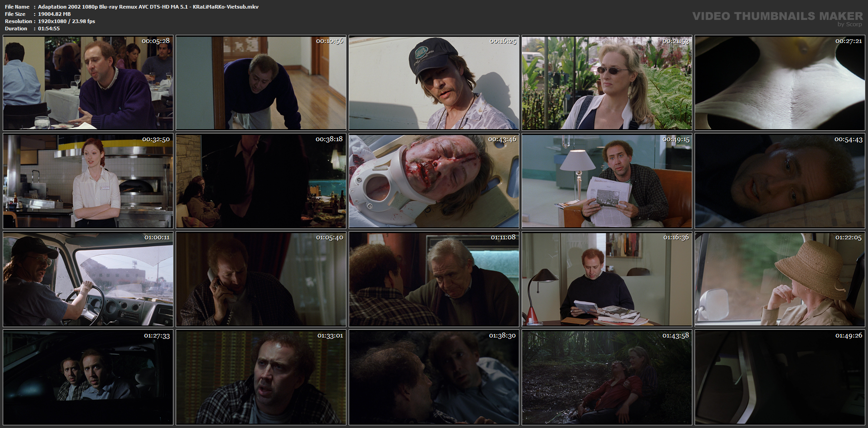The height and width of the screenshot is (428, 868).
Task: Select the thumbnail timestamped 01:38:30
Action: coord(434,377)
